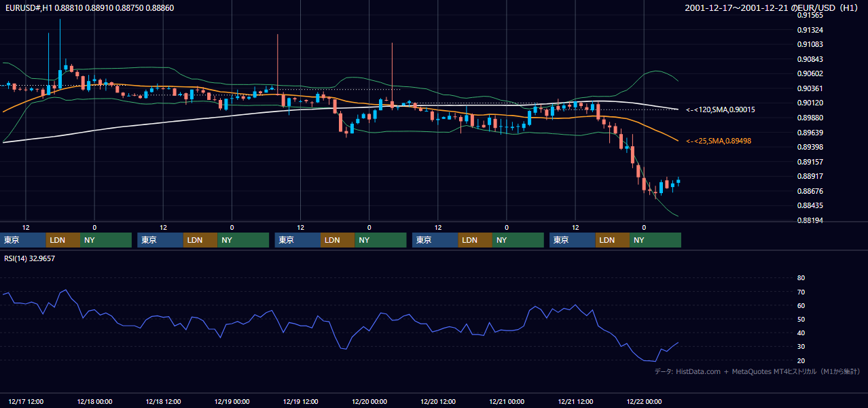Select the 12/17 12:00 time axis label
868x408 pixels.
[26, 402]
